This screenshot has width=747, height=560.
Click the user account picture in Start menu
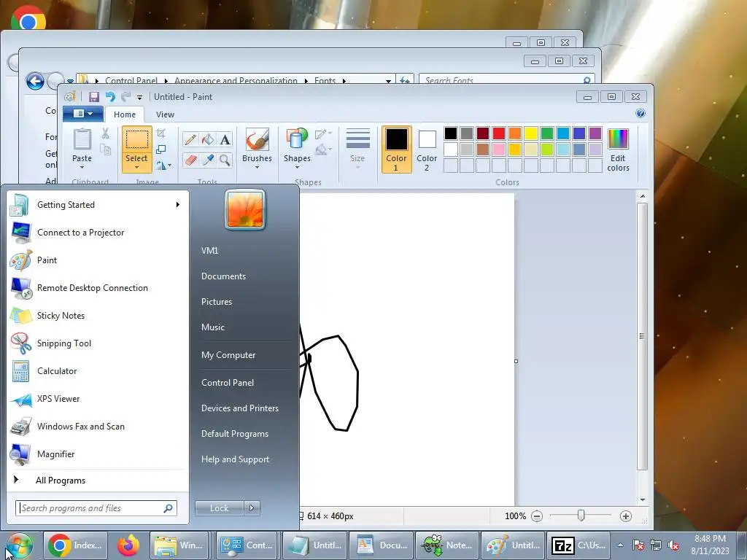pyautogui.click(x=245, y=209)
